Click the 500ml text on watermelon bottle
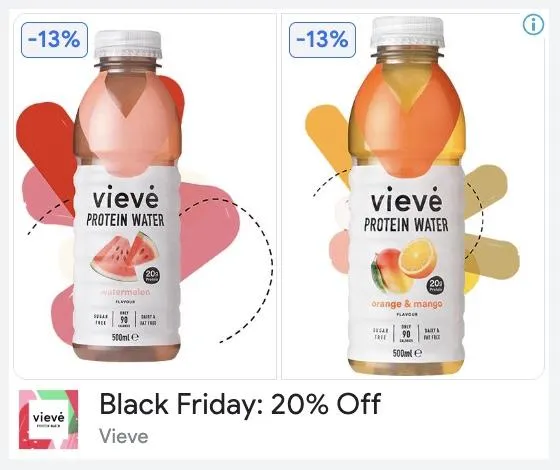Screen dimensions: 560x470 (125, 337)
